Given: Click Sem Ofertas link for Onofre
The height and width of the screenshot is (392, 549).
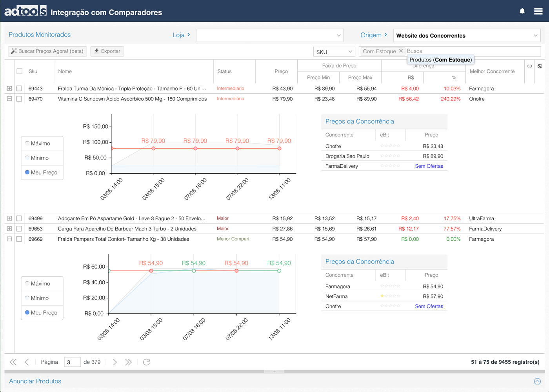Looking at the screenshot, I should coord(429,307).
